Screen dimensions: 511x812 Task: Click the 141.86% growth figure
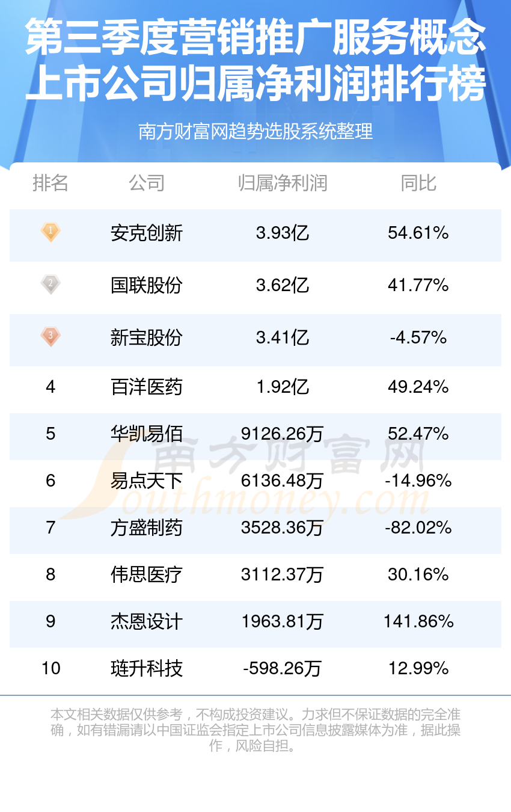tap(418, 621)
